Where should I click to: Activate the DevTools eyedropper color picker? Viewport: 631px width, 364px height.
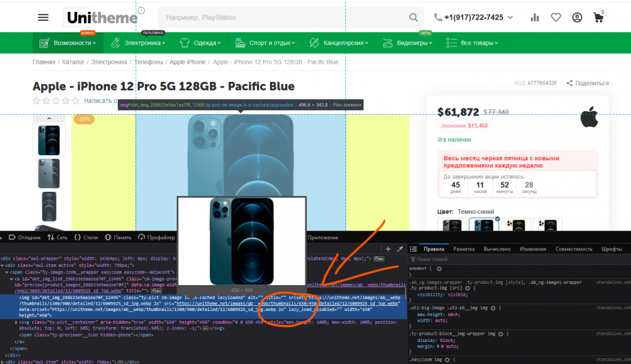click(x=399, y=249)
